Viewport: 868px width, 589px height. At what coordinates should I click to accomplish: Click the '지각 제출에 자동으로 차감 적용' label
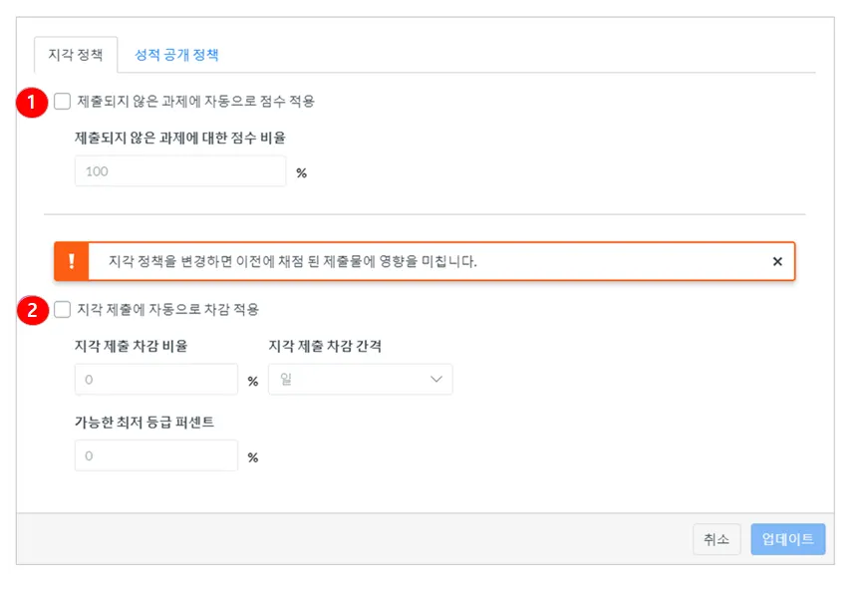pos(167,309)
